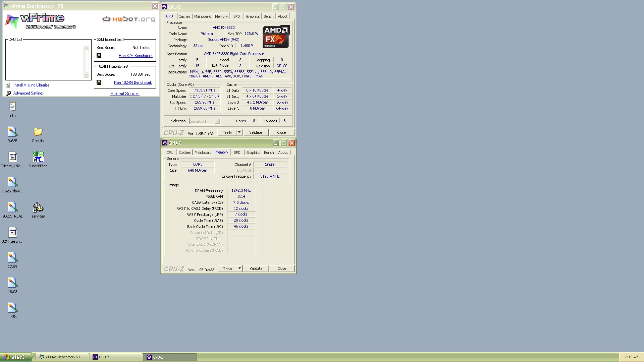The width and height of the screenshot is (644, 362).
Task: Click Tools button in upper CPU-Z
Action: [x=227, y=132]
